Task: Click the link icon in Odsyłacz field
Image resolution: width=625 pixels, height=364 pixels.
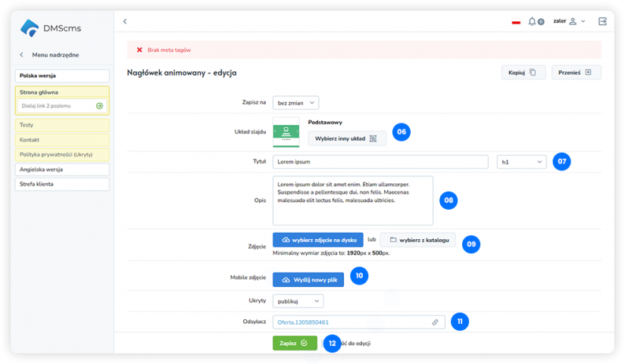Action: click(435, 322)
